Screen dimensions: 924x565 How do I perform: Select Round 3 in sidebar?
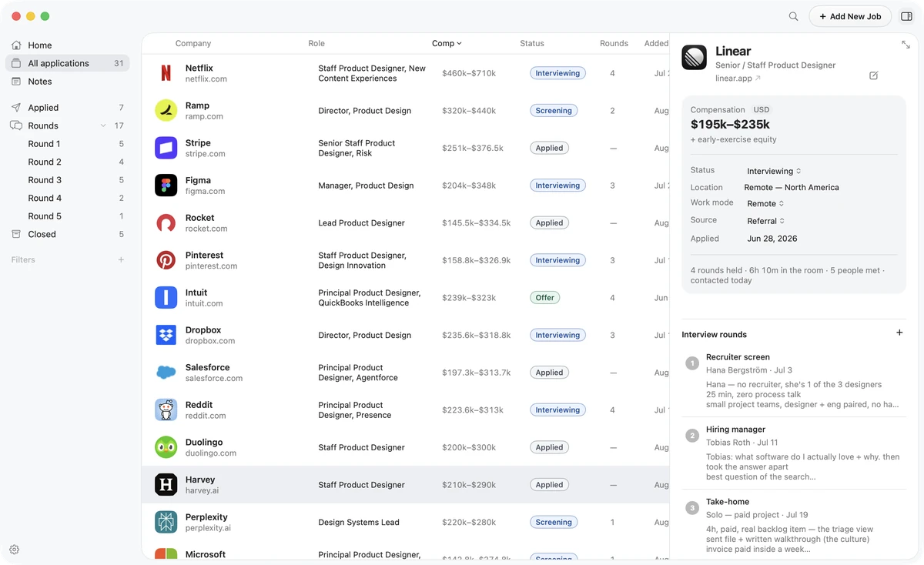tap(68, 180)
